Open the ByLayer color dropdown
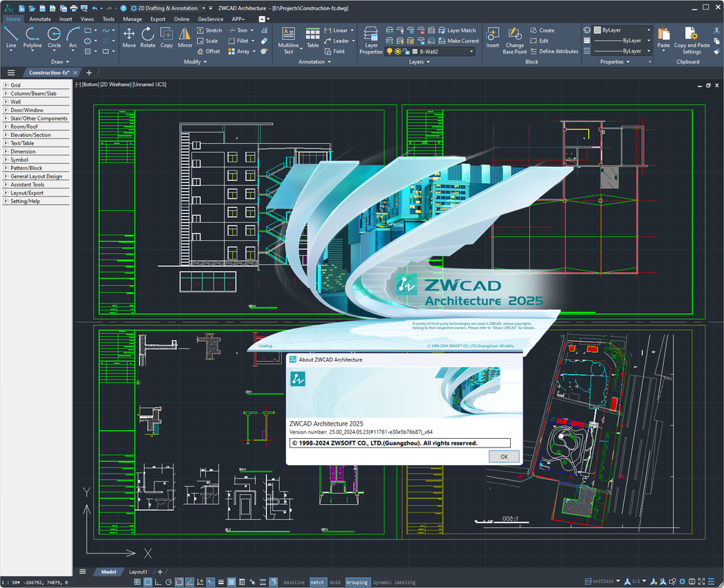Viewport: 724px width, 588px height. coord(623,30)
